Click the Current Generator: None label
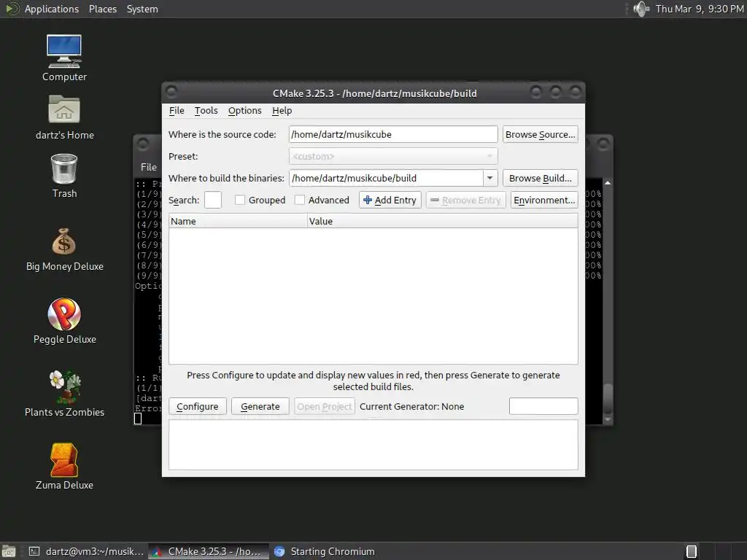The height and width of the screenshot is (560, 747). [411, 406]
